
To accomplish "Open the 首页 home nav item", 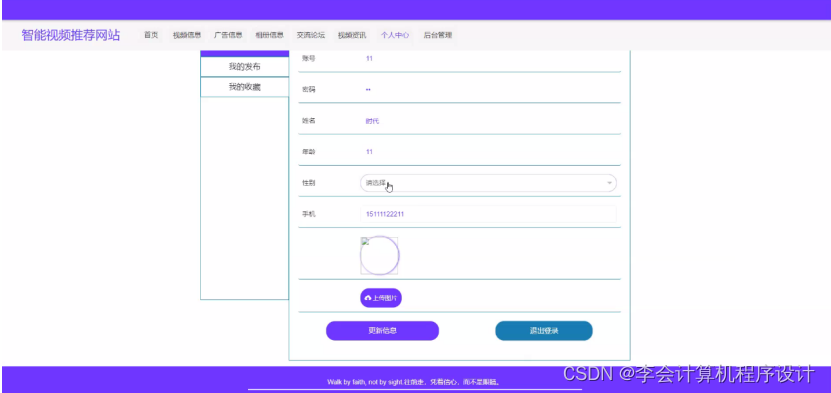I will point(151,35).
